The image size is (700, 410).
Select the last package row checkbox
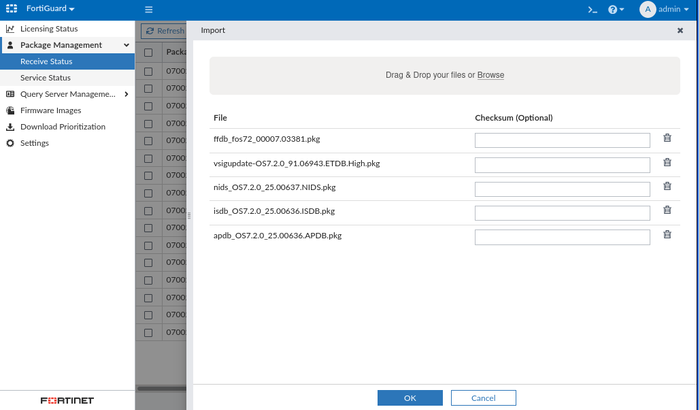[x=149, y=332]
